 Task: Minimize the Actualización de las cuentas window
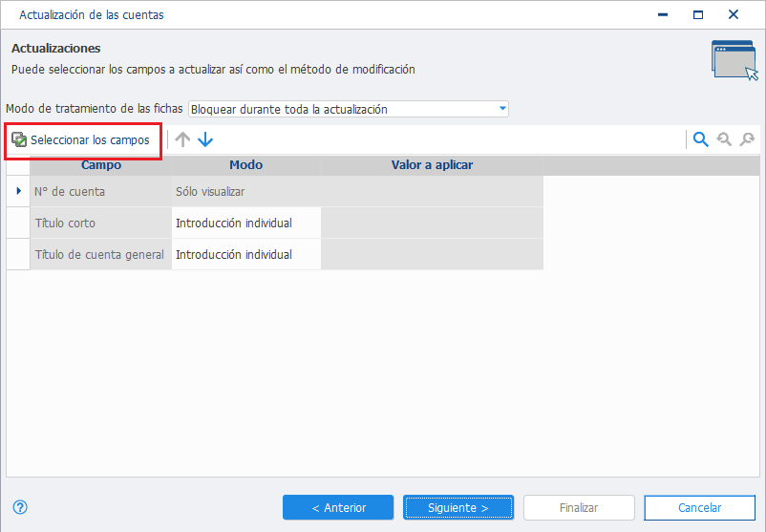663,14
